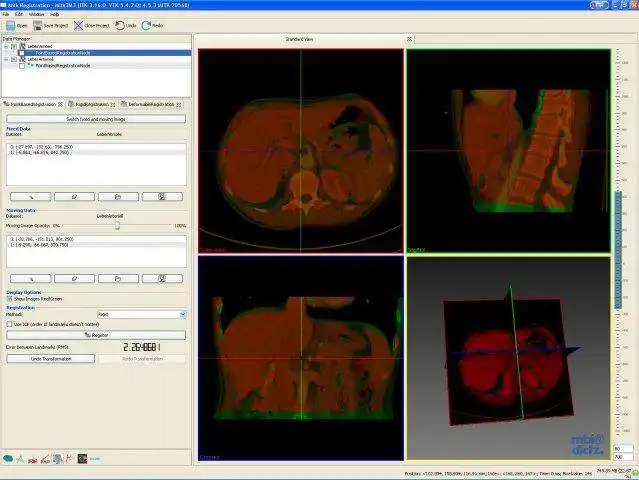639x480 pixels.
Task: Load fixed point set via folder button
Action: [x=118, y=197]
